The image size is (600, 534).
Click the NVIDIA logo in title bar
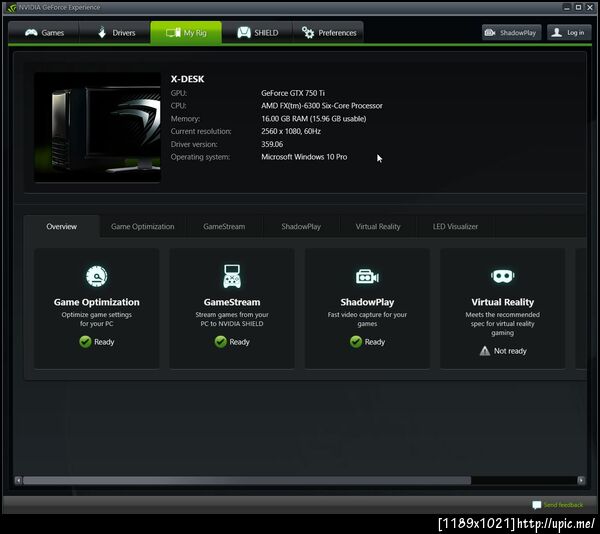(11, 8)
